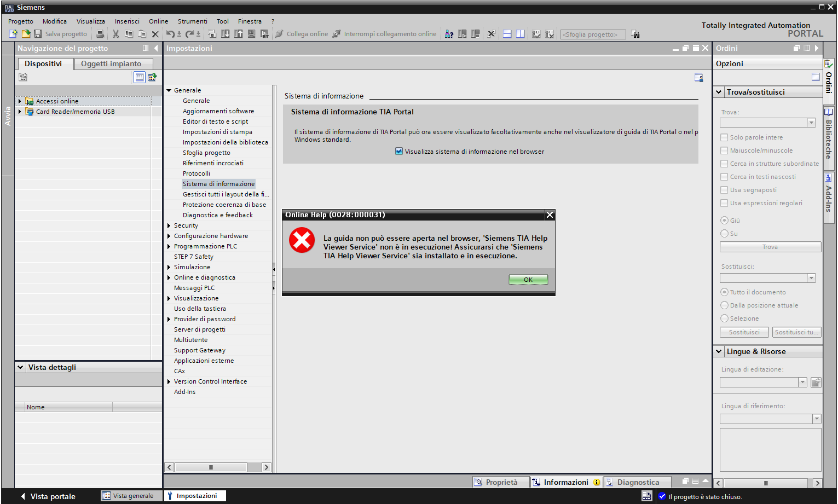
Task: Click the Trova search button
Action: 770,247
